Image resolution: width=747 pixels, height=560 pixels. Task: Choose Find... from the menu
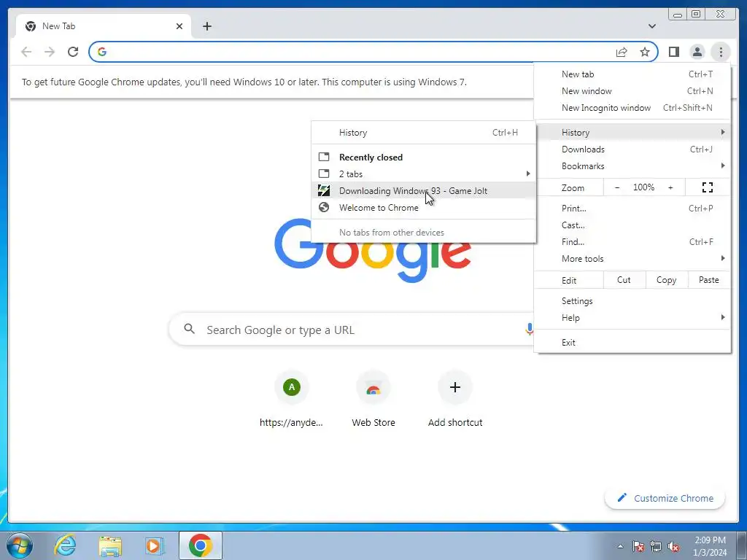pyautogui.click(x=632, y=241)
